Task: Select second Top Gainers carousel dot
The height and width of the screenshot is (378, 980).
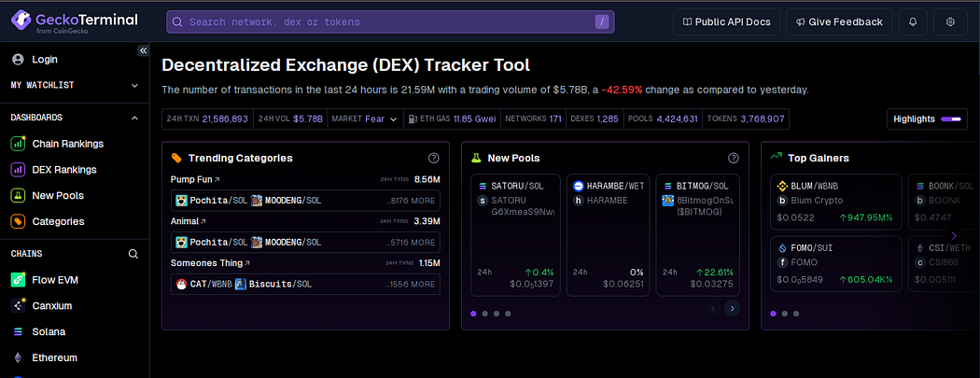Action: (x=785, y=314)
